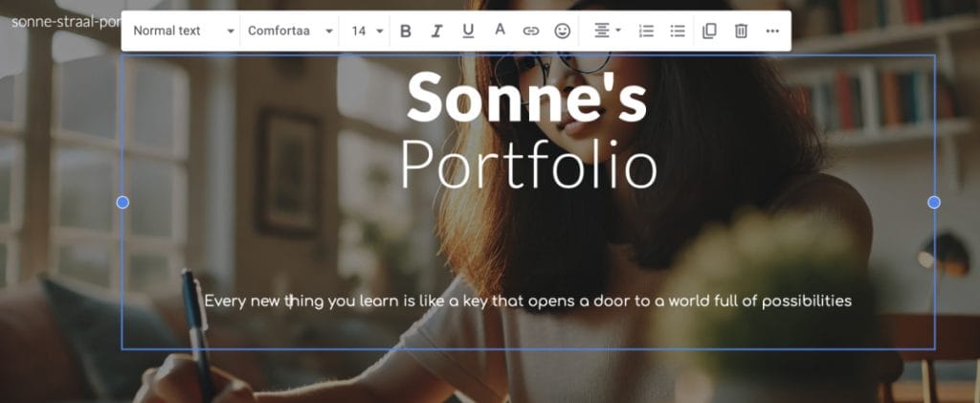Click the "Portfolio" title text

[x=528, y=165]
